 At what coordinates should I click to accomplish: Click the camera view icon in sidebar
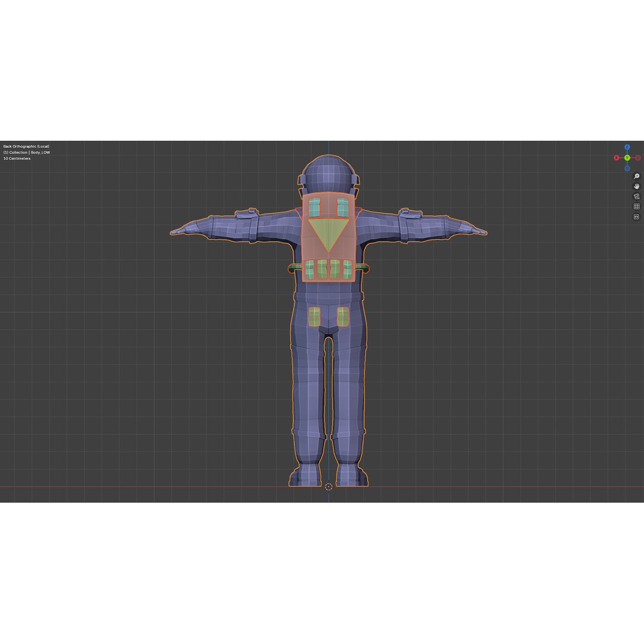tap(636, 196)
